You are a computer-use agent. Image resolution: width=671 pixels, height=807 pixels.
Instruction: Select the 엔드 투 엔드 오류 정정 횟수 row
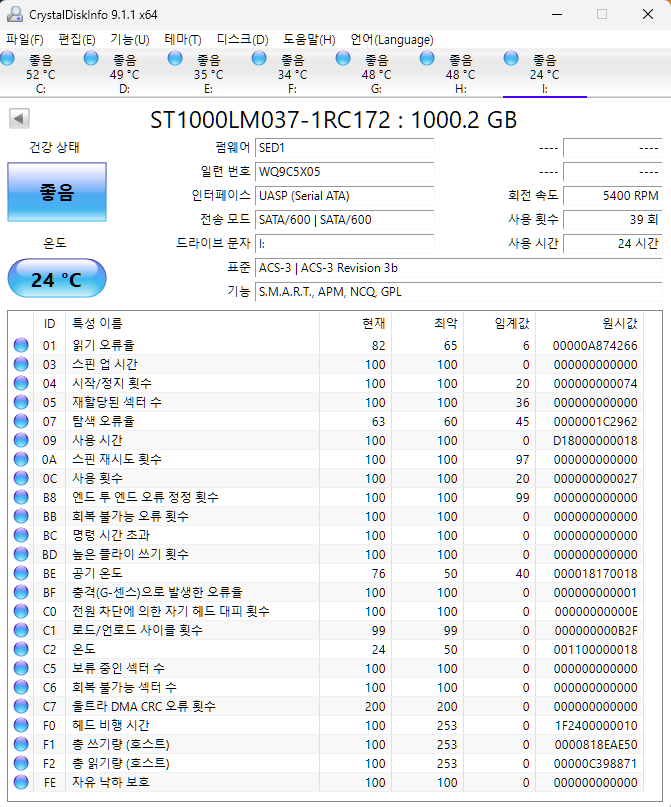click(x=326, y=497)
